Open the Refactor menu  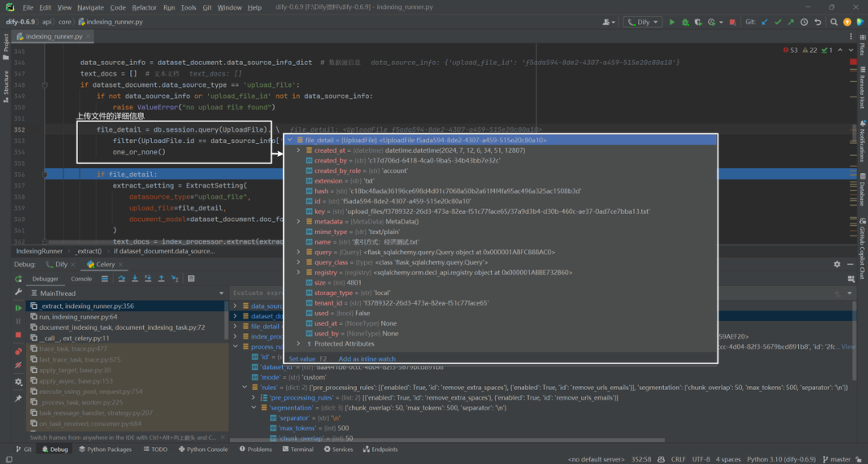(145, 7)
